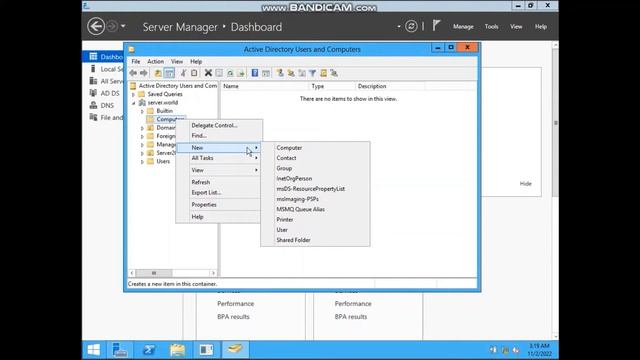Image resolution: width=640 pixels, height=360 pixels.
Task: Click the Delete X toolbar icon
Action: point(208,73)
